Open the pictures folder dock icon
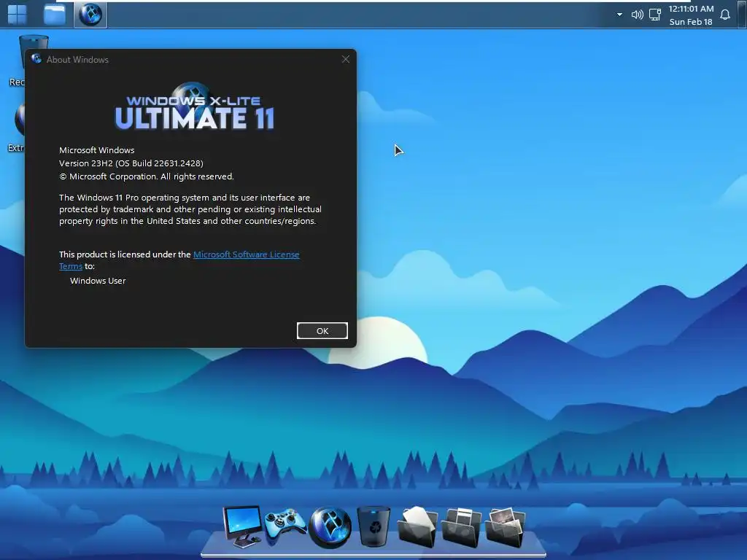Image resolution: width=747 pixels, height=560 pixels. tap(505, 526)
